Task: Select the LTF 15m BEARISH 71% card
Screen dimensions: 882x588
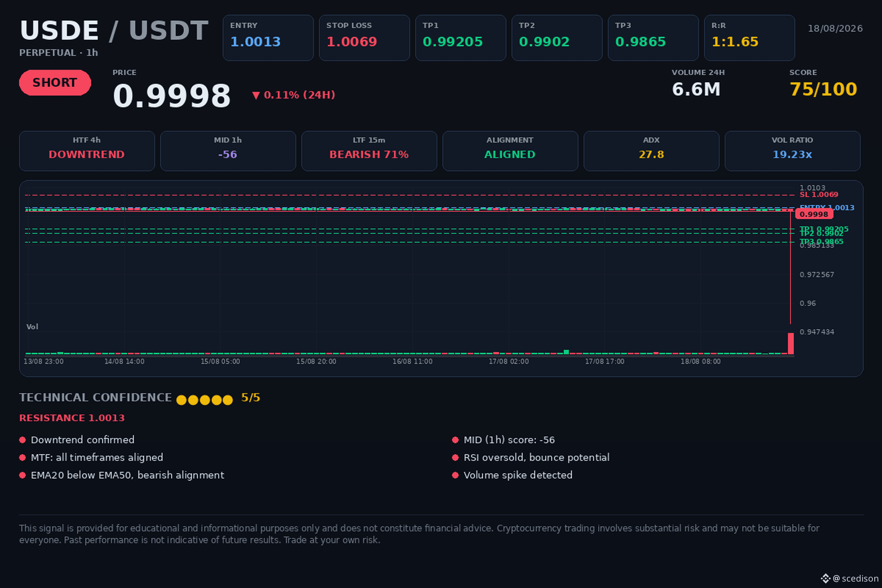Action: click(x=369, y=151)
